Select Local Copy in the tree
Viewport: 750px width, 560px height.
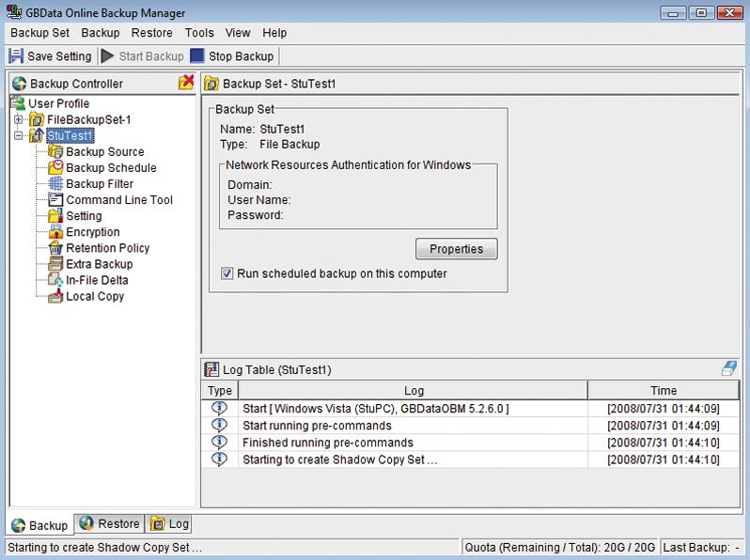tap(95, 297)
